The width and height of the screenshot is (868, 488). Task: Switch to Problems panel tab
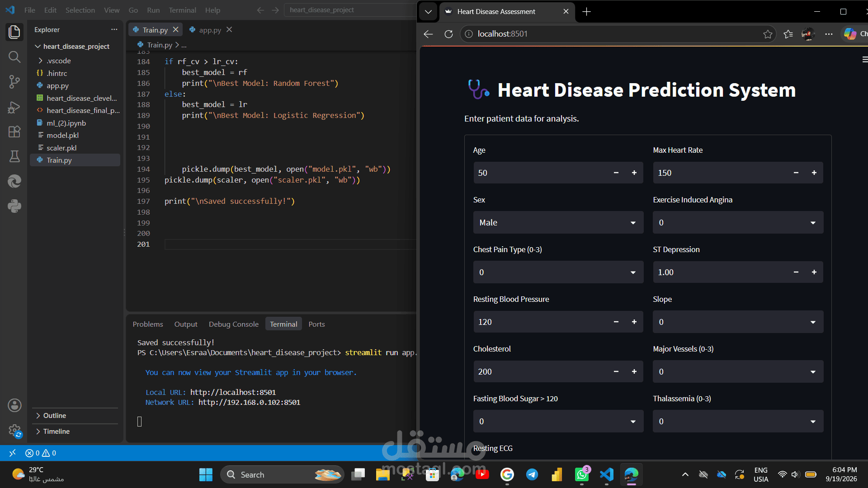click(148, 324)
